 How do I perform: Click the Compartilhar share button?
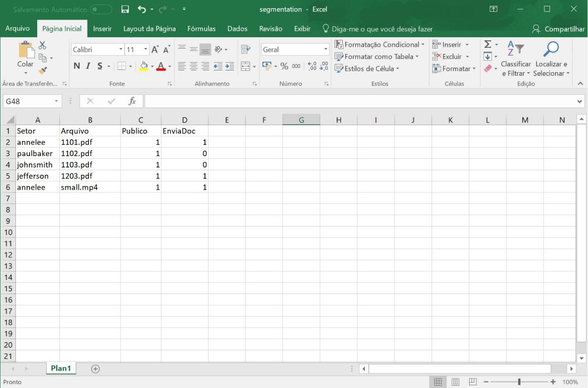pyautogui.click(x=559, y=29)
